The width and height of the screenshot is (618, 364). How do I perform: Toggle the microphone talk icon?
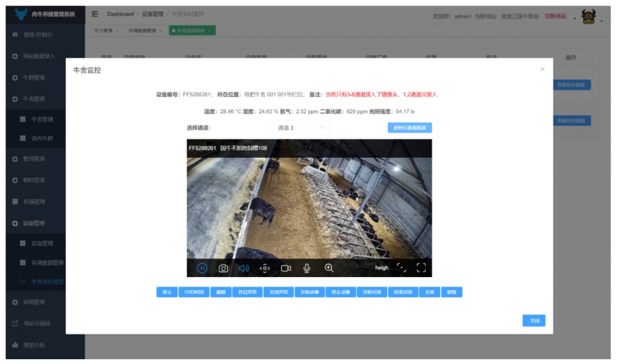tap(307, 268)
